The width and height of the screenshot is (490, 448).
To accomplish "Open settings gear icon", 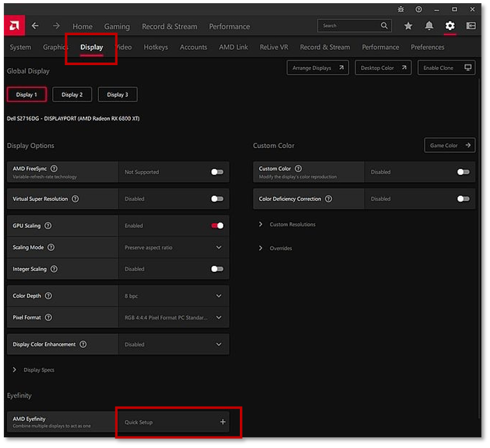I will pos(450,26).
